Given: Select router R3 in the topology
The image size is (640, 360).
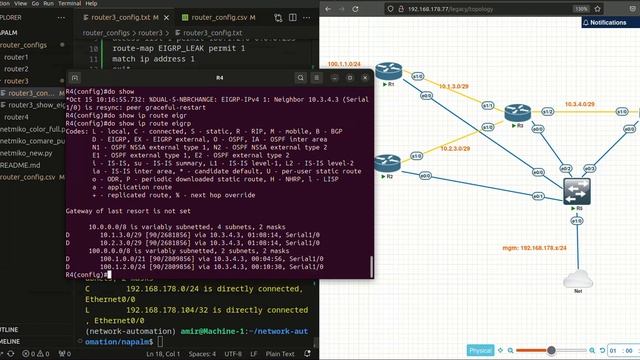Looking at the screenshot, I should coord(518,113).
